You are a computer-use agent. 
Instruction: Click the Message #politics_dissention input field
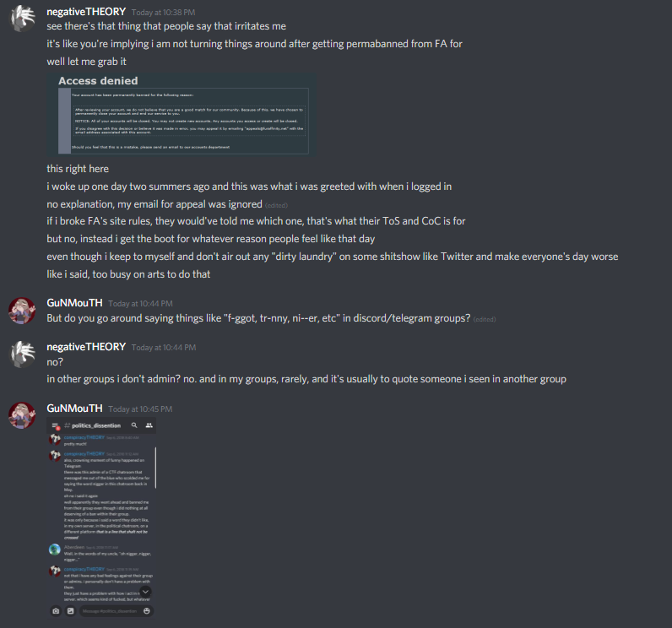click(x=110, y=611)
